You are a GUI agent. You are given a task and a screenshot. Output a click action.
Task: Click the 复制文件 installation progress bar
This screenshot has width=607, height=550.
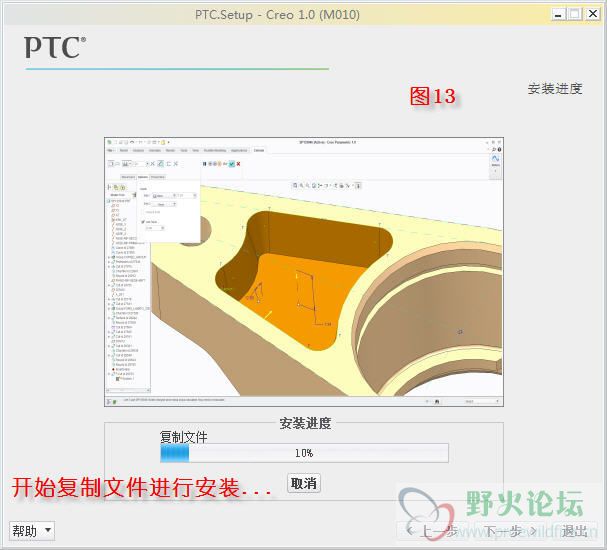[x=304, y=453]
